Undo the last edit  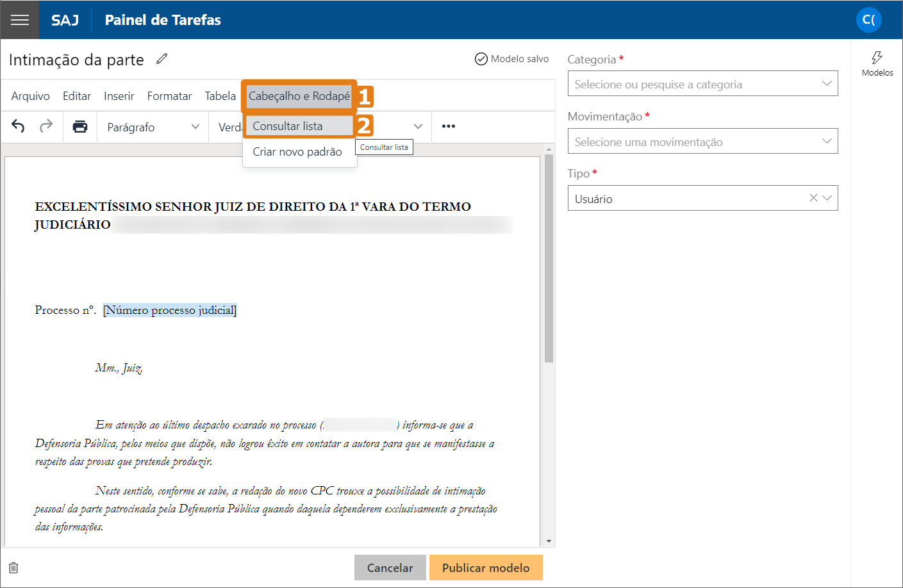point(18,126)
